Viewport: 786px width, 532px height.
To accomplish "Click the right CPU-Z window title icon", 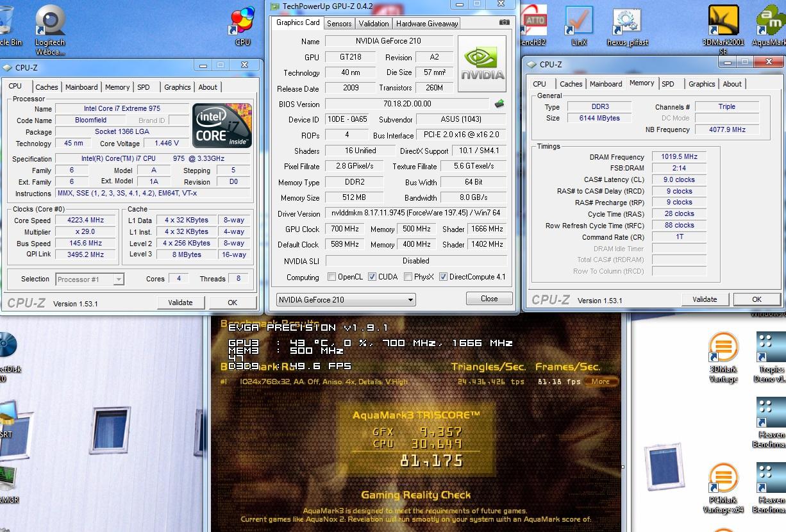I will [x=531, y=64].
